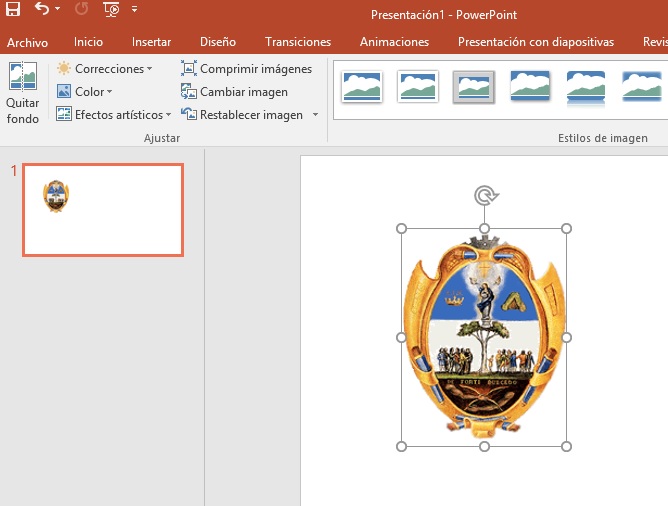Open the Animaciones tab

(x=394, y=42)
